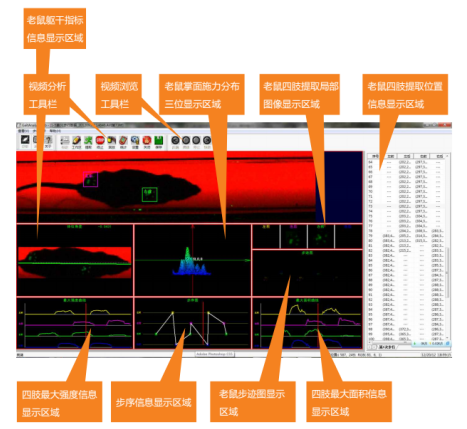Screen dimensions: 467x429
Task: Open the first menu in the menu bar
Action: click(23, 131)
